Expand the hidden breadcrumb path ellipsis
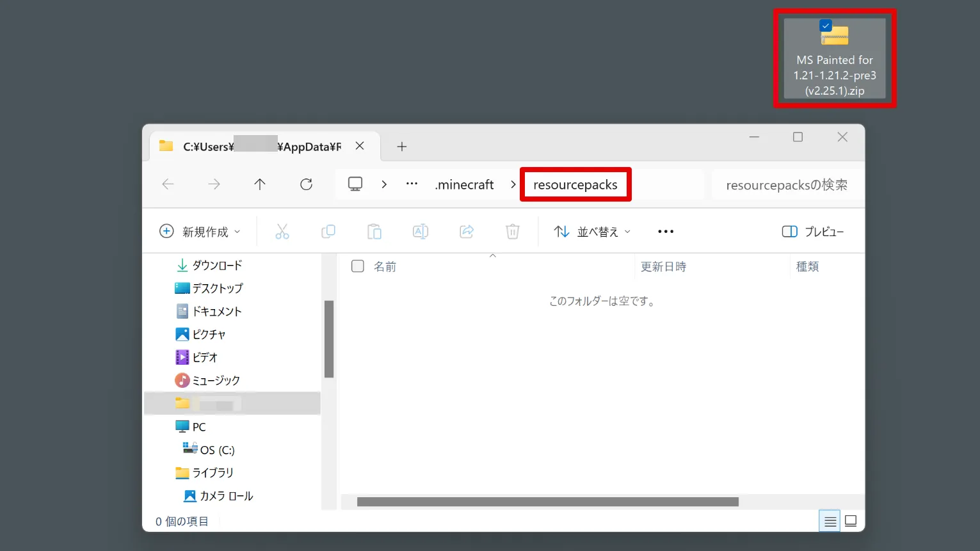This screenshot has height=551, width=980. 412,184
